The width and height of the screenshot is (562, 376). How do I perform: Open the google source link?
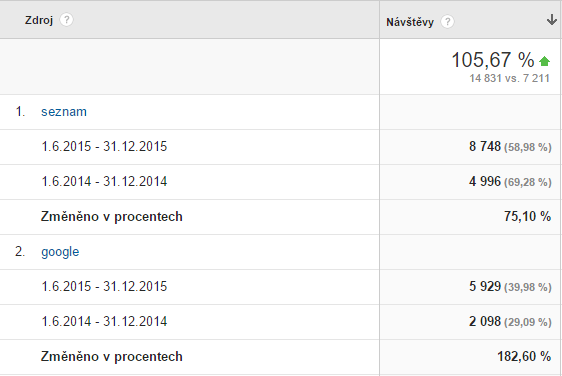click(60, 252)
